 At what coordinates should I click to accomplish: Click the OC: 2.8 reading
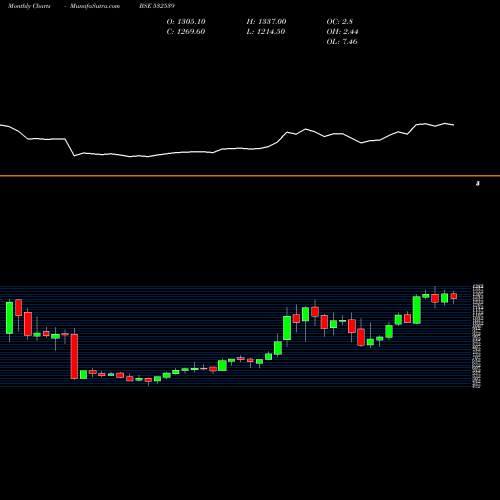[340, 22]
